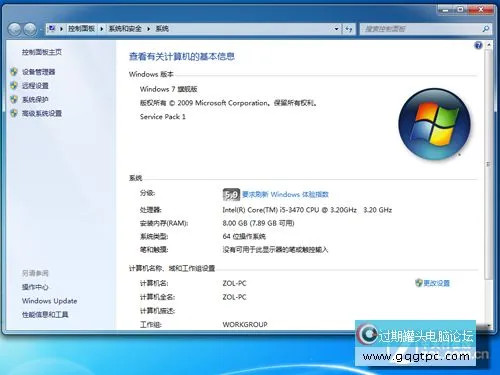Click the vertical scrollbar thumb
500x375 pixels.
tap(488, 164)
